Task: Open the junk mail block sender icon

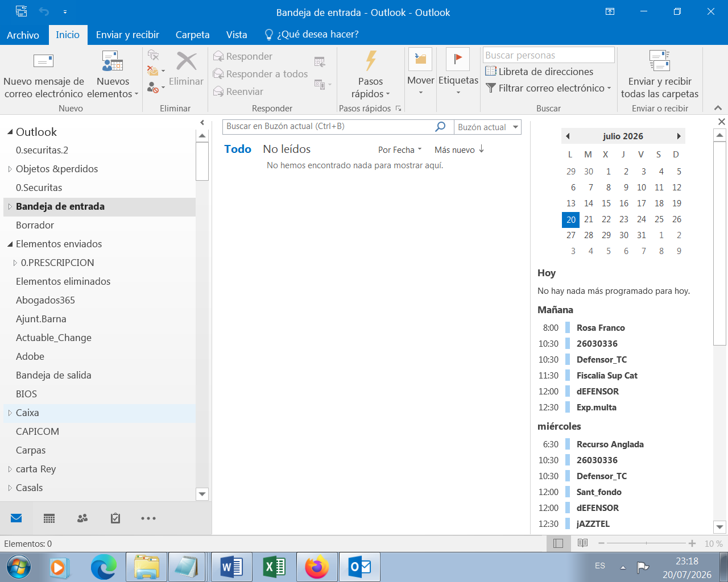Action: pyautogui.click(x=153, y=87)
